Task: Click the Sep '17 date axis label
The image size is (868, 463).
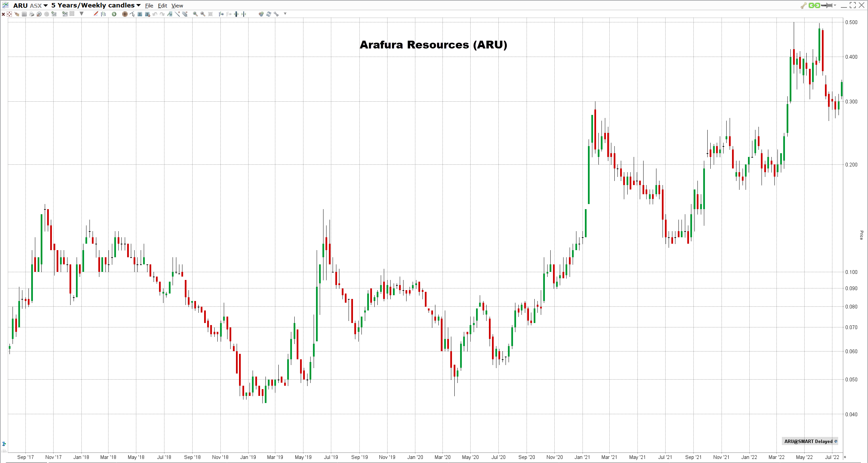Action: click(x=25, y=457)
